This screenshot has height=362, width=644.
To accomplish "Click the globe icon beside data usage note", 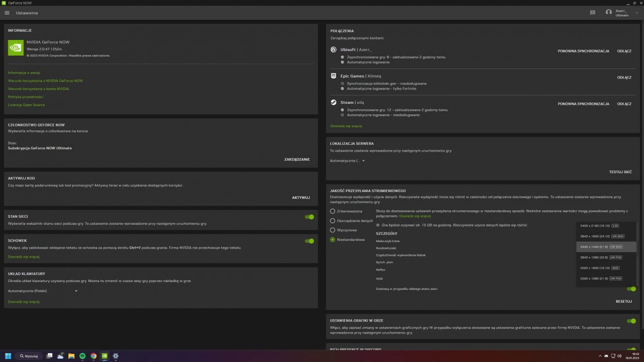I will pyautogui.click(x=378, y=225).
